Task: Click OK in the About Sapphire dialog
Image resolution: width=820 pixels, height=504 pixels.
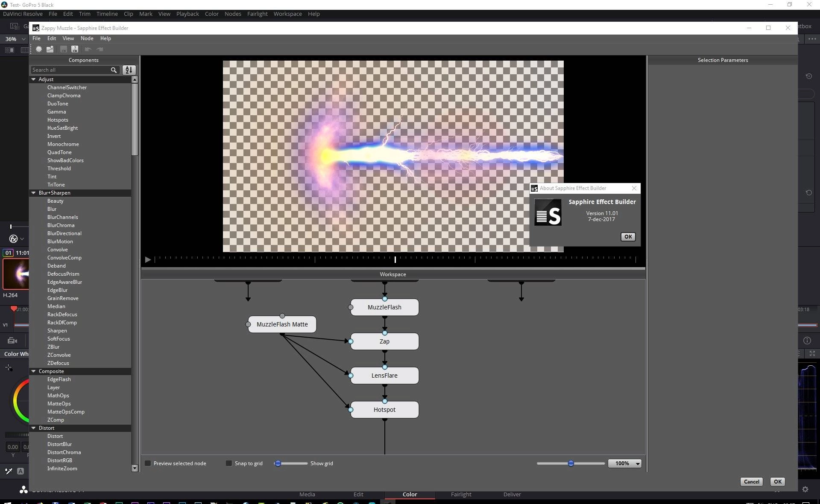Action: coord(628,237)
